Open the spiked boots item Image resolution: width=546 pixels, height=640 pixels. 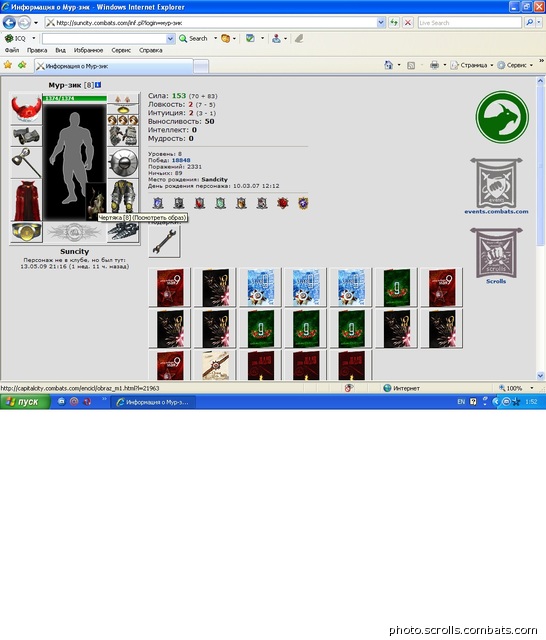[x=123, y=232]
